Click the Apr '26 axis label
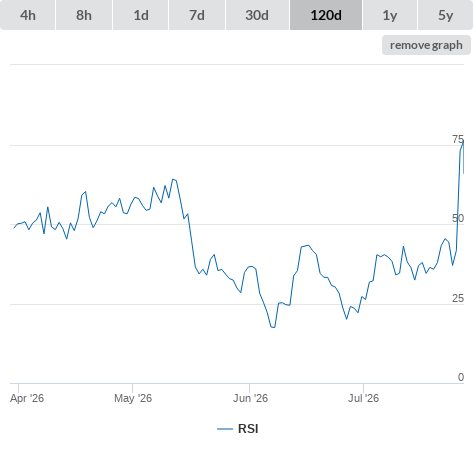 point(27,398)
